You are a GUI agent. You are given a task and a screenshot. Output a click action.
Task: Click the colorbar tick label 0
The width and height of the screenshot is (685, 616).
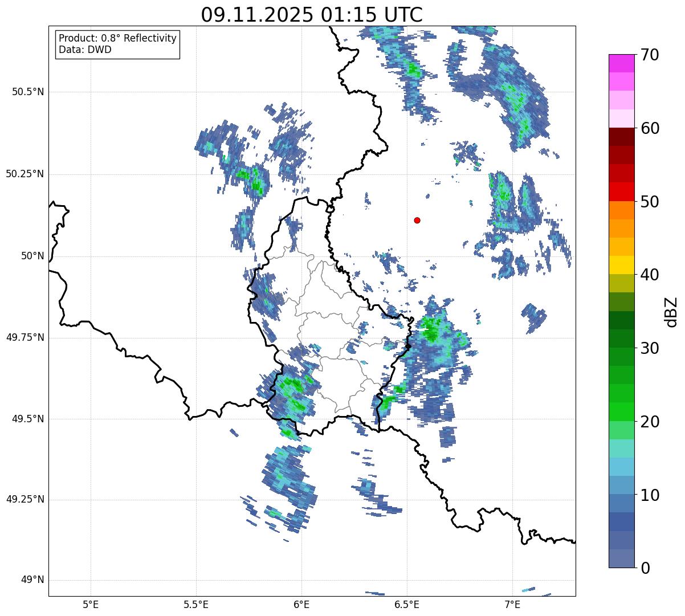click(x=645, y=568)
